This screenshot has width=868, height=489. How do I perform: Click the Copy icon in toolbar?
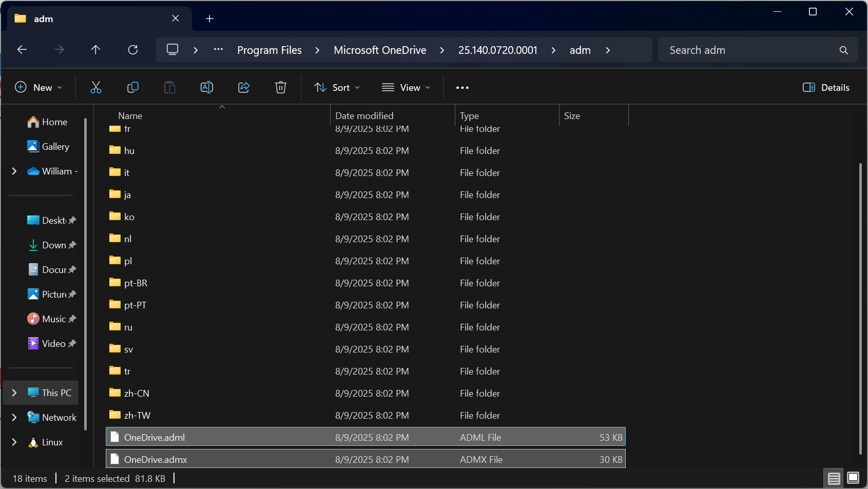click(x=133, y=88)
